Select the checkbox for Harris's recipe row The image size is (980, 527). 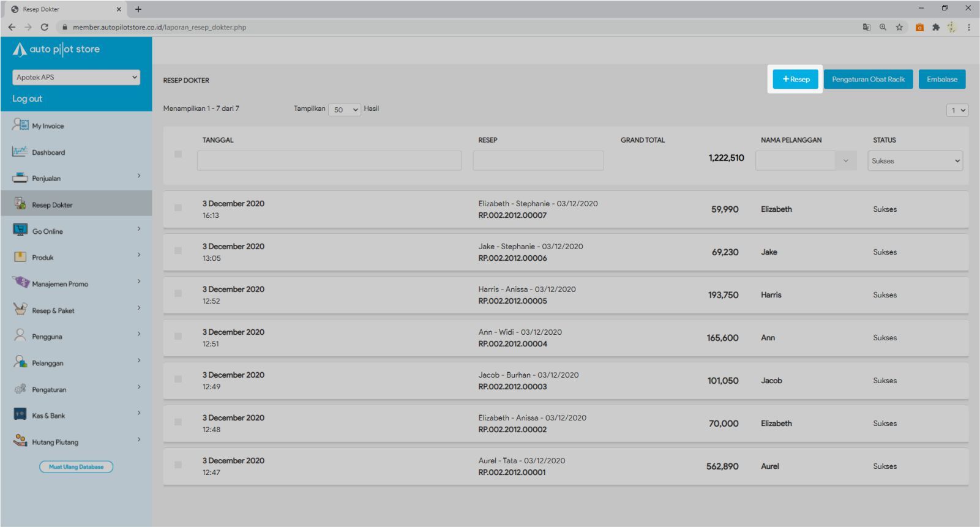pyautogui.click(x=178, y=294)
